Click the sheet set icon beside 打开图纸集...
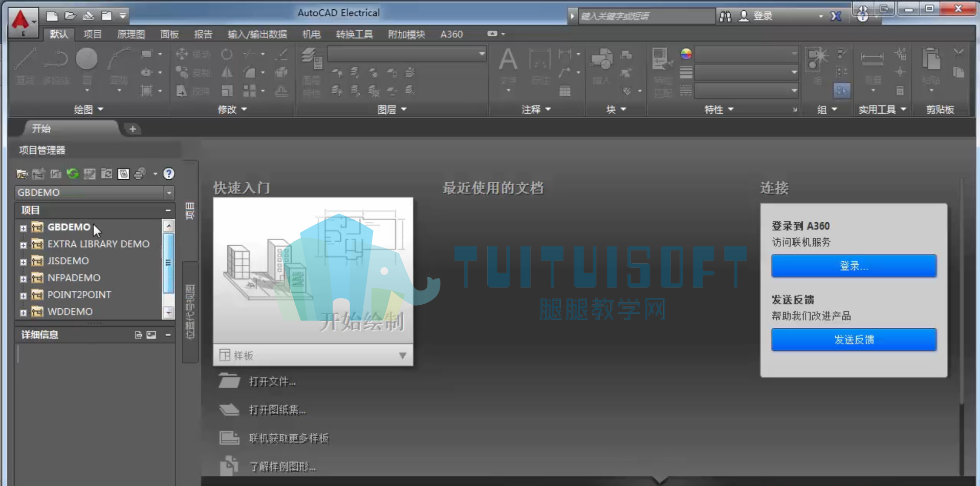 [x=229, y=410]
